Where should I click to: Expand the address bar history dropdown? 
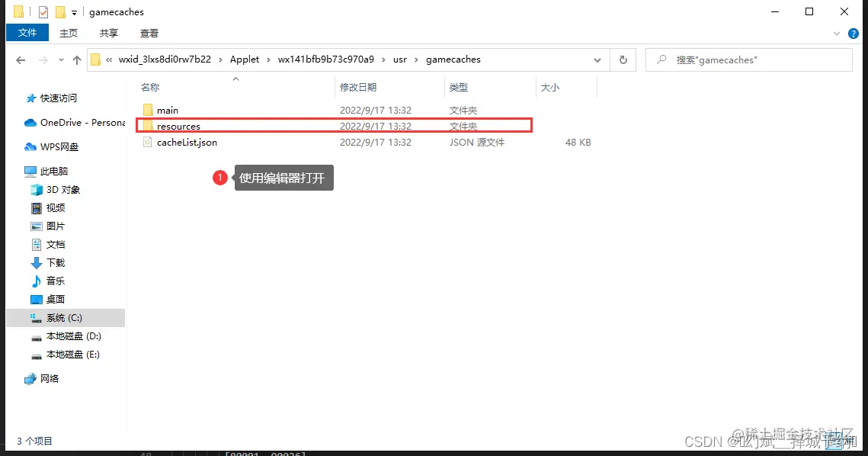click(x=597, y=59)
